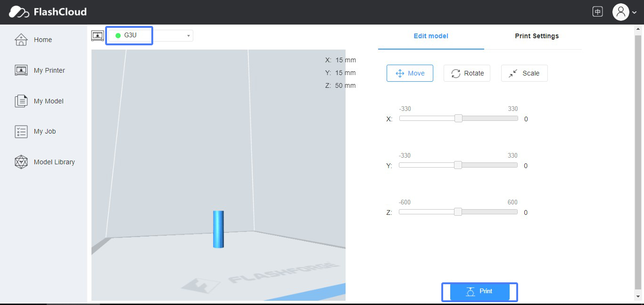Image resolution: width=644 pixels, height=305 pixels.
Task: Click the FlashCloud logo
Action: click(47, 12)
